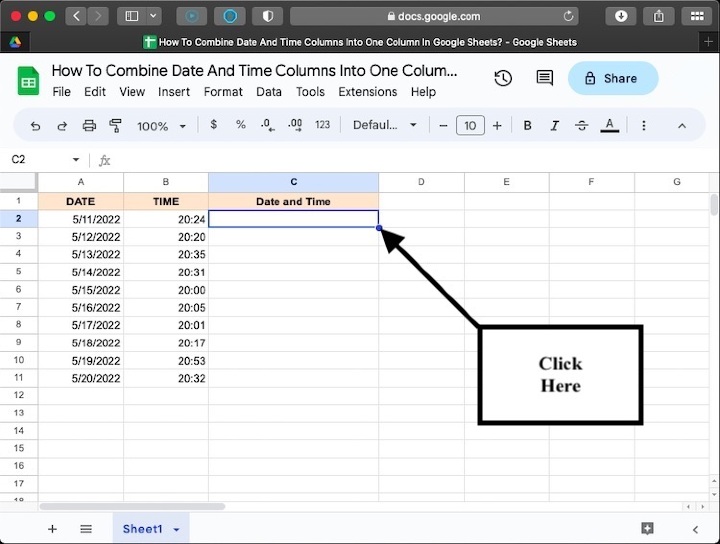Screen dimensions: 720x544
Task: Open the Insert menu
Action: click(x=174, y=92)
